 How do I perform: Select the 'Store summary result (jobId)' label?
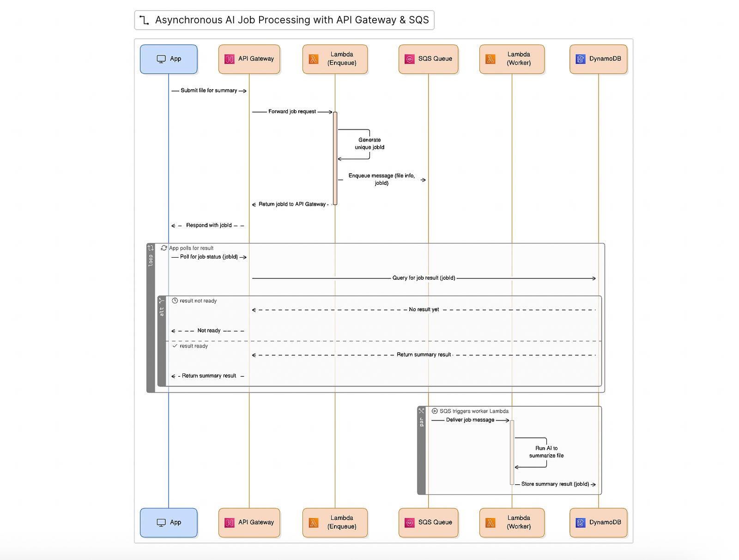pos(555,484)
